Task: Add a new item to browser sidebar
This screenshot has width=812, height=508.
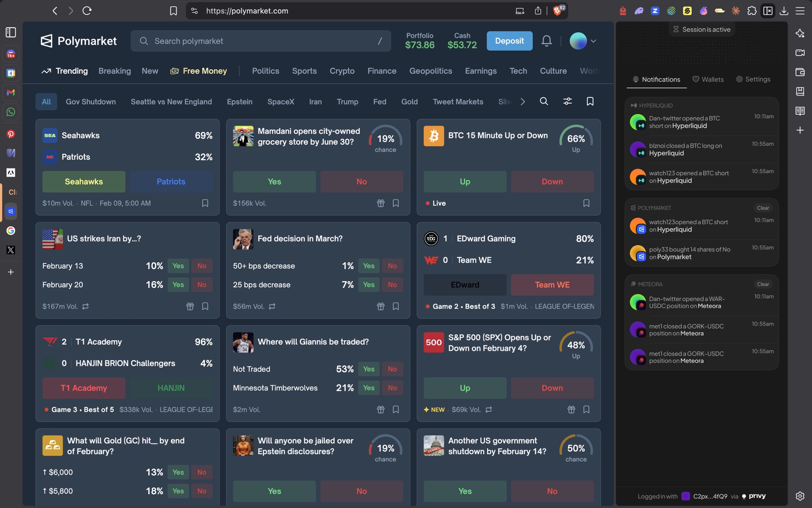Action: [11, 272]
